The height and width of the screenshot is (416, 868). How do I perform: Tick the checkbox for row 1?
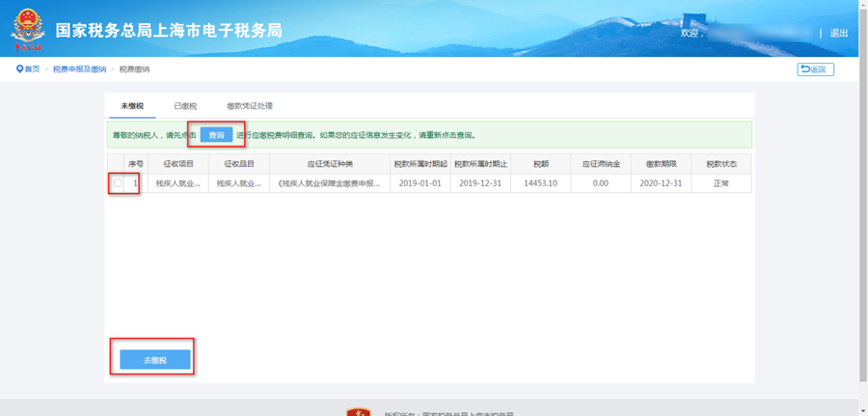118,183
